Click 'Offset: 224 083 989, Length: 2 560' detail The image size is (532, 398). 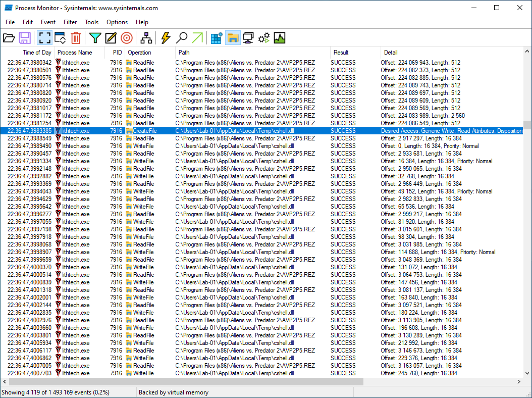click(423, 116)
